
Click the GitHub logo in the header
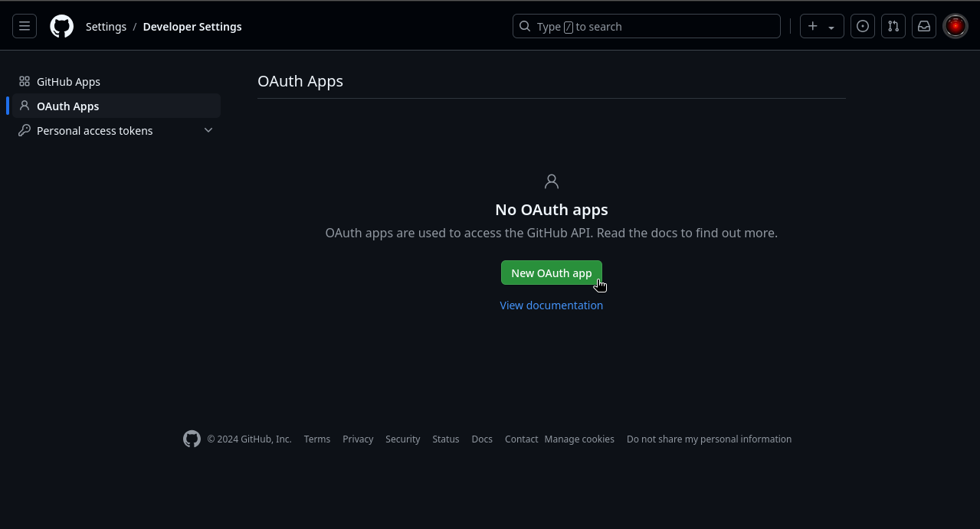(x=61, y=25)
